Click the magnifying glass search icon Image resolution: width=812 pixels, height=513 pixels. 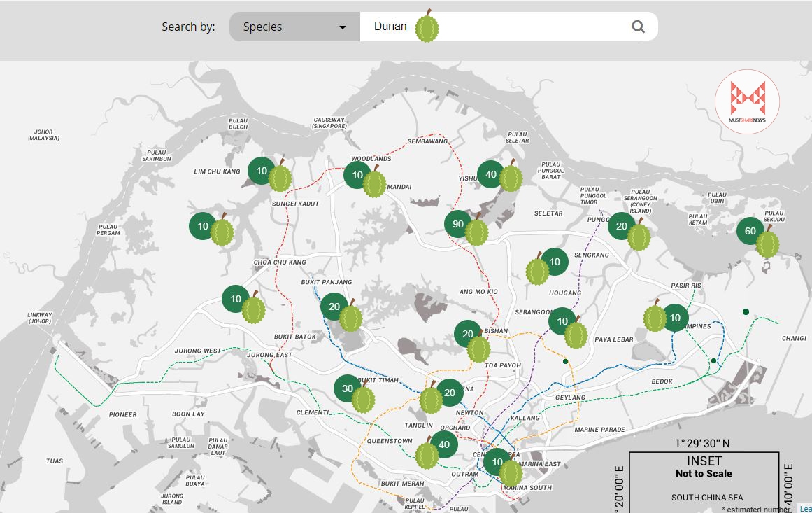click(638, 27)
